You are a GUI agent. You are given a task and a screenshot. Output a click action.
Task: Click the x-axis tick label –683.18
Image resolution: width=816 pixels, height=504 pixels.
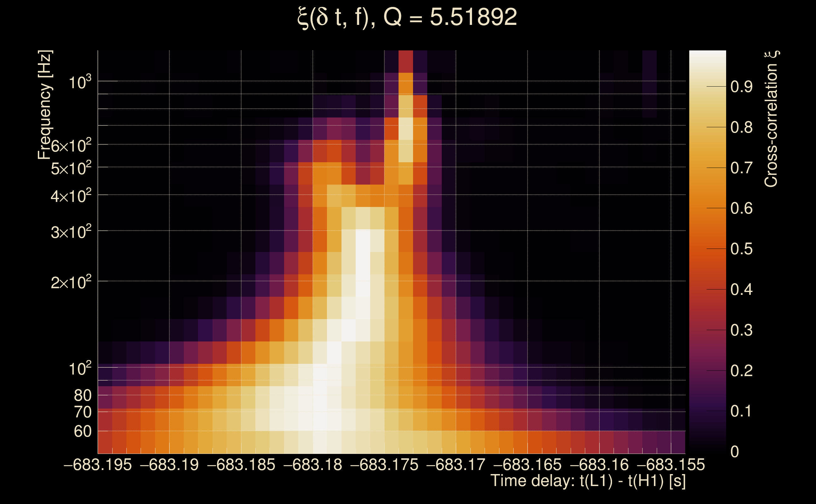pyautogui.click(x=312, y=465)
